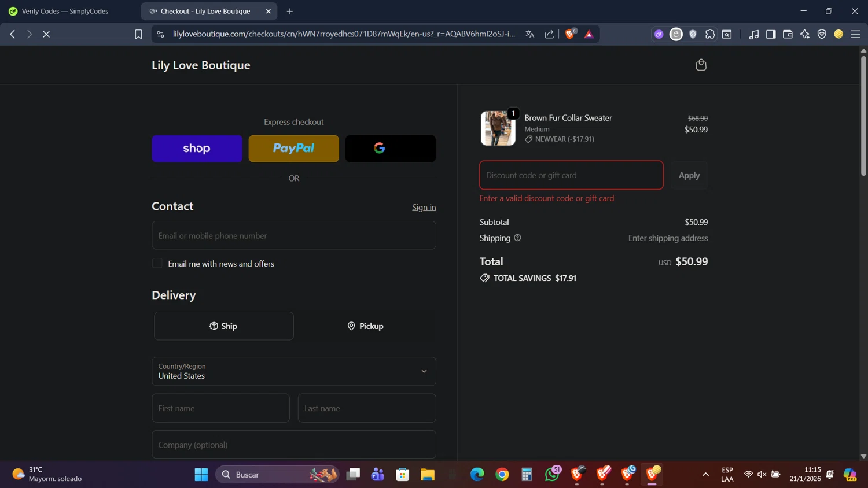
Task: Select the Ship delivery option
Action: coord(224,326)
